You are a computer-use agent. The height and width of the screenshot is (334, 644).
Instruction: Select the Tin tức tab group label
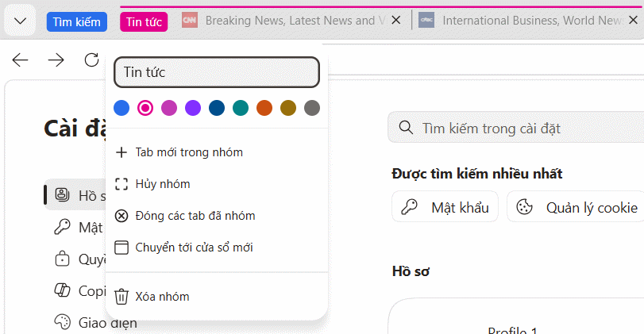pos(144,21)
